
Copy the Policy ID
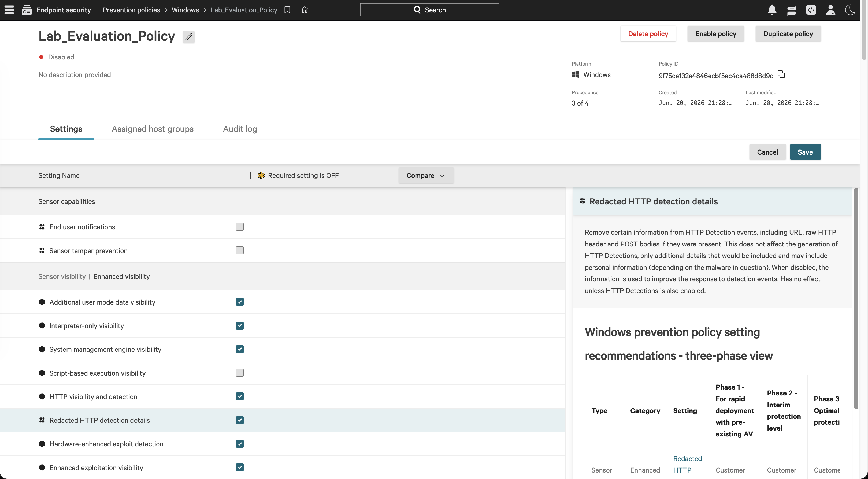[781, 74]
